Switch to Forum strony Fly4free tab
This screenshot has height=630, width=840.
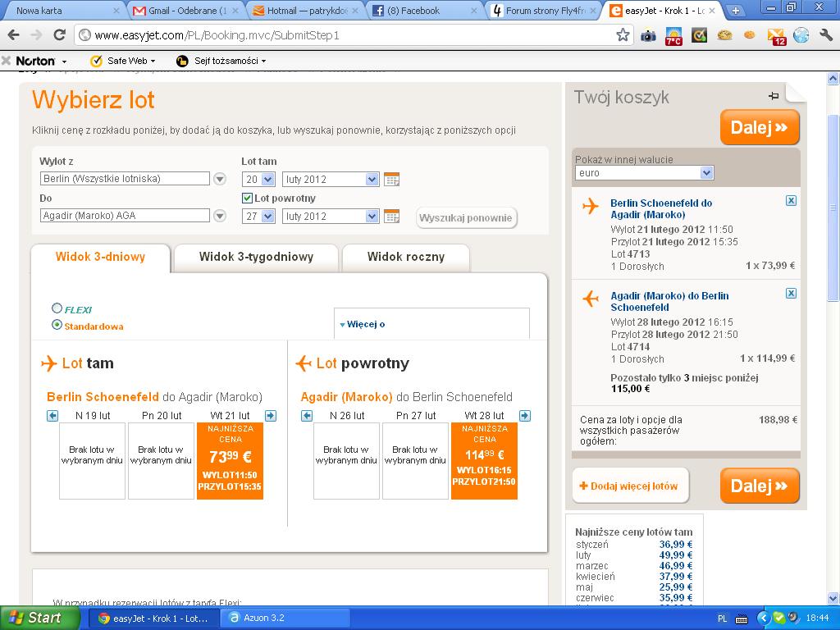(x=544, y=11)
